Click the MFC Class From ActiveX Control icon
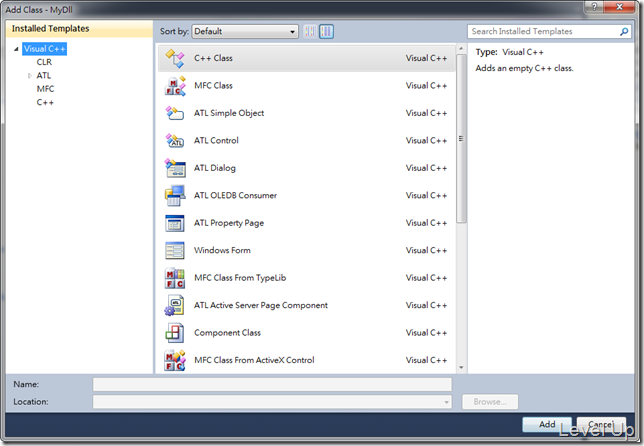644x446 pixels. 175,360
